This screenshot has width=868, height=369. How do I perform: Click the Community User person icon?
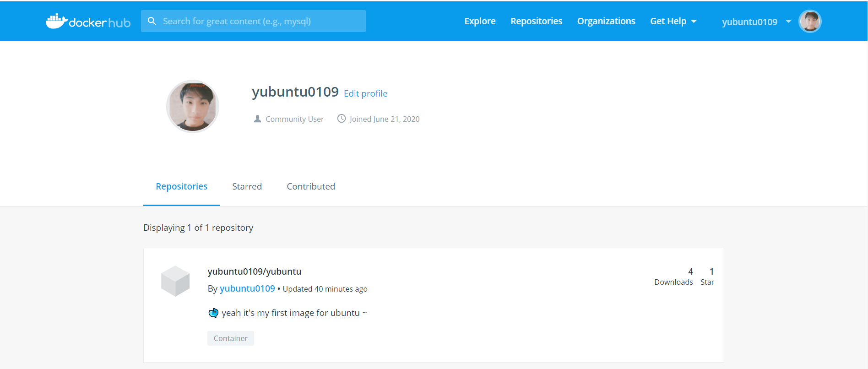click(257, 119)
